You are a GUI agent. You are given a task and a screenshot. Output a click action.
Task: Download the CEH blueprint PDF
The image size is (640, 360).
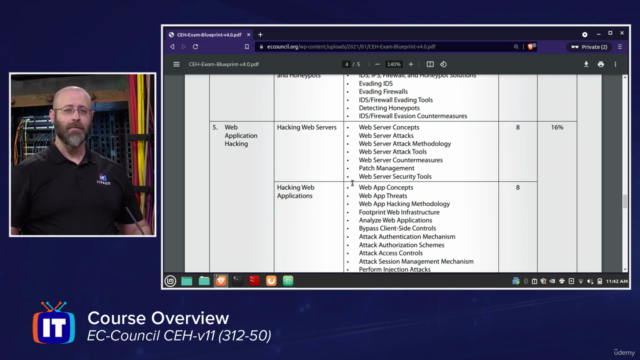click(x=586, y=64)
